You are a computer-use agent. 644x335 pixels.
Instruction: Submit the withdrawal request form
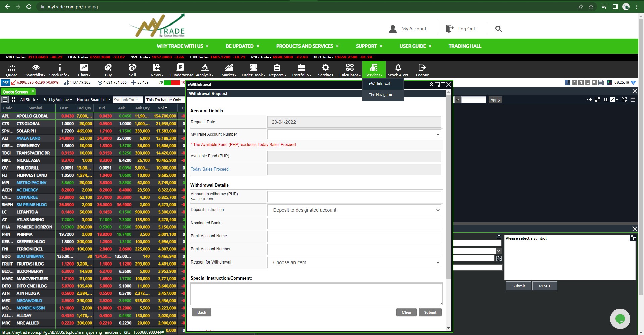click(x=430, y=312)
